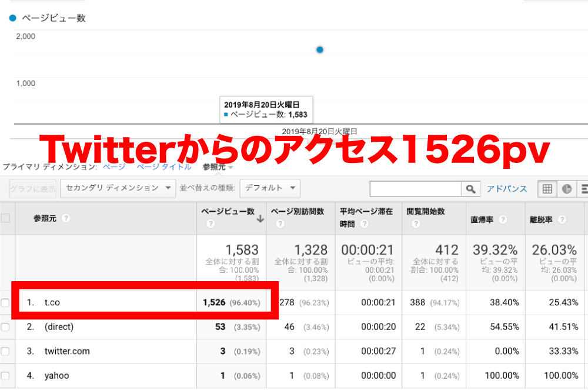This screenshot has height=390, width=588.
Task: Sort by 閲覧開始数 column header
Action: (426, 212)
